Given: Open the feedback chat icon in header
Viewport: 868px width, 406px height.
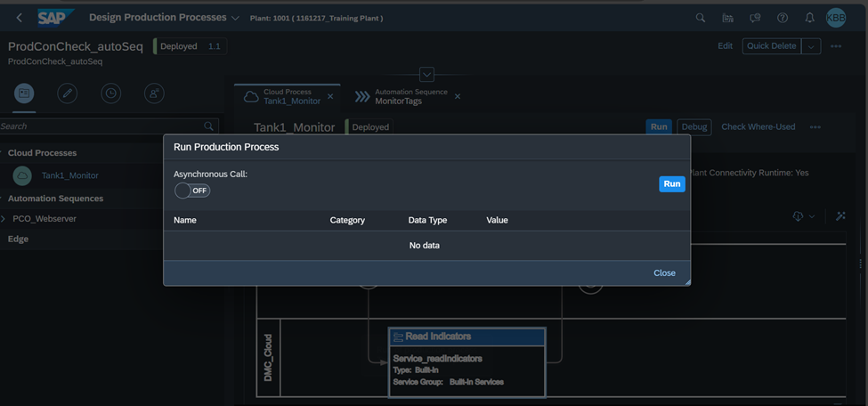Looking at the screenshot, I should click(755, 18).
